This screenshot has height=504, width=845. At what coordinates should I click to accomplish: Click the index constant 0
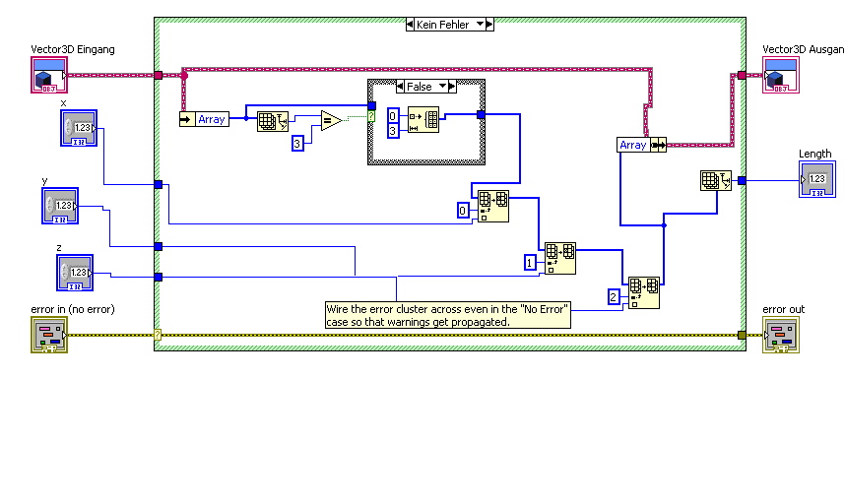pos(463,211)
